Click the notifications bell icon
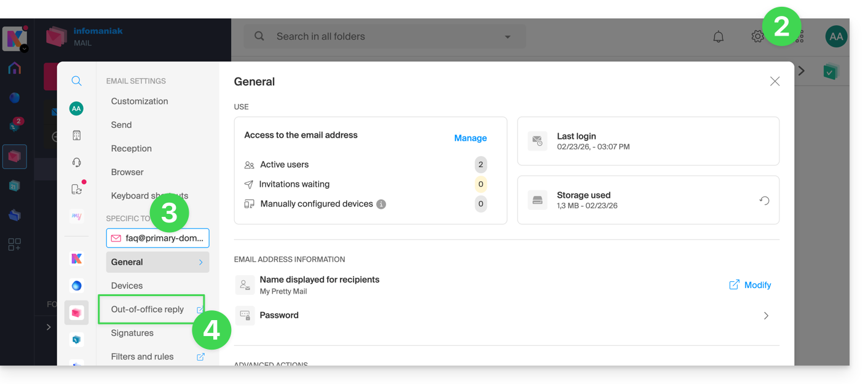 (x=718, y=37)
